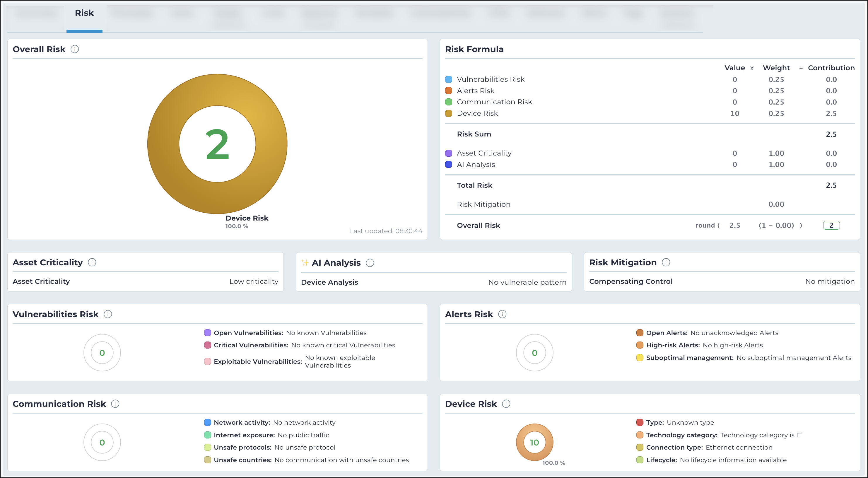This screenshot has height=478, width=868.
Task: Click the AI Analysis sparkle icon
Action: [305, 263]
